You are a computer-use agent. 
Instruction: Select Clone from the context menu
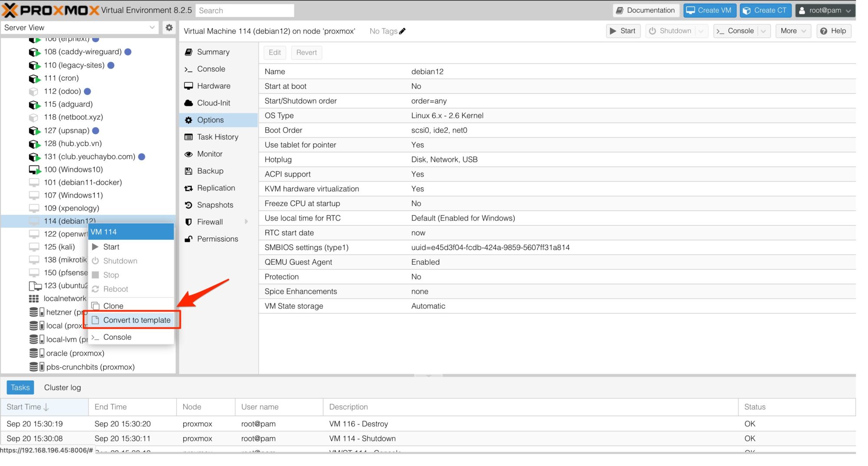pyautogui.click(x=113, y=306)
